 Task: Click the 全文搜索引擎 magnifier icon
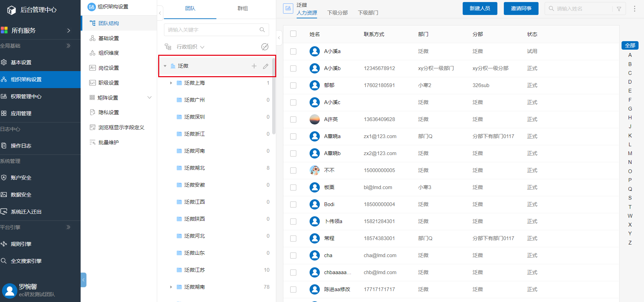click(x=4, y=261)
